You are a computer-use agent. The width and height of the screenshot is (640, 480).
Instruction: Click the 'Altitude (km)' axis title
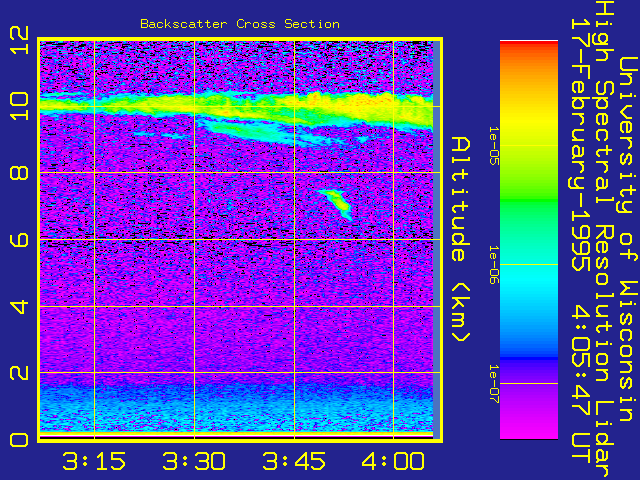point(461,240)
